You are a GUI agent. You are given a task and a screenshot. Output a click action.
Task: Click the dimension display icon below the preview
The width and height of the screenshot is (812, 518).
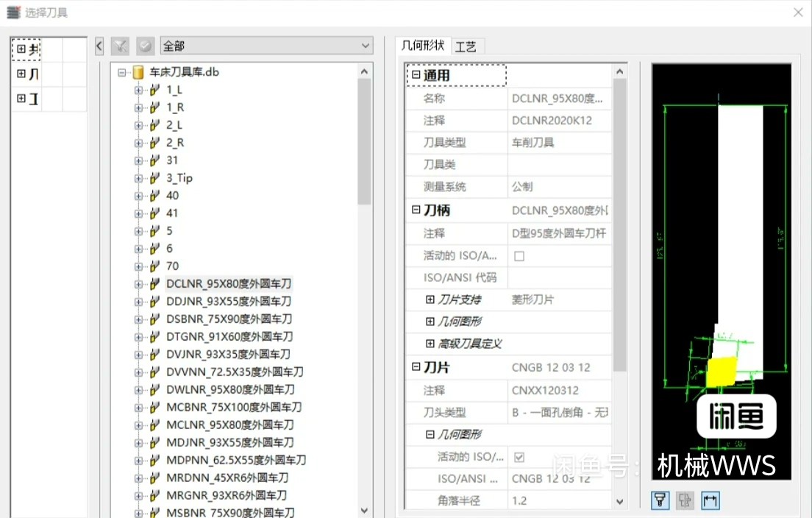click(710, 500)
